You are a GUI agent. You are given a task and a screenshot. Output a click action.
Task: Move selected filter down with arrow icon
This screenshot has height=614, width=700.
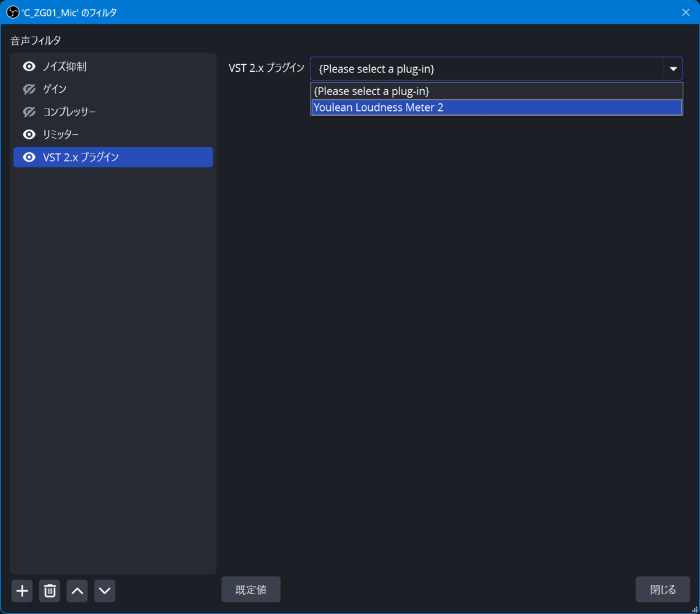pyautogui.click(x=104, y=591)
